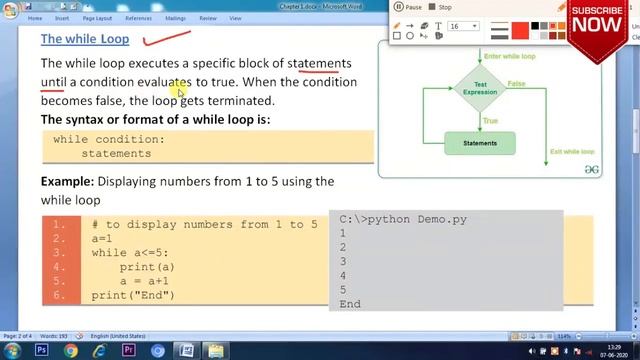Open Internet Explorer from the taskbar
Image resolution: width=640 pixels, height=360 pixels.
[99, 351]
